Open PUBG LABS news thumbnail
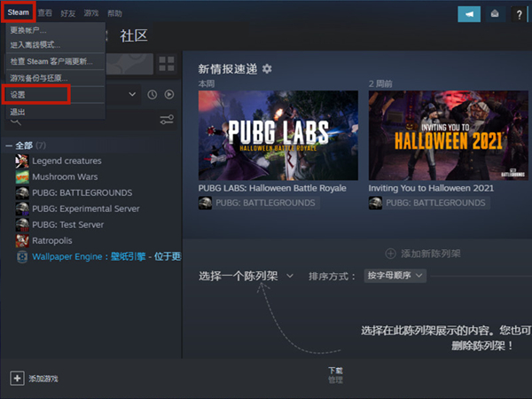The image size is (532, 399). [x=278, y=136]
